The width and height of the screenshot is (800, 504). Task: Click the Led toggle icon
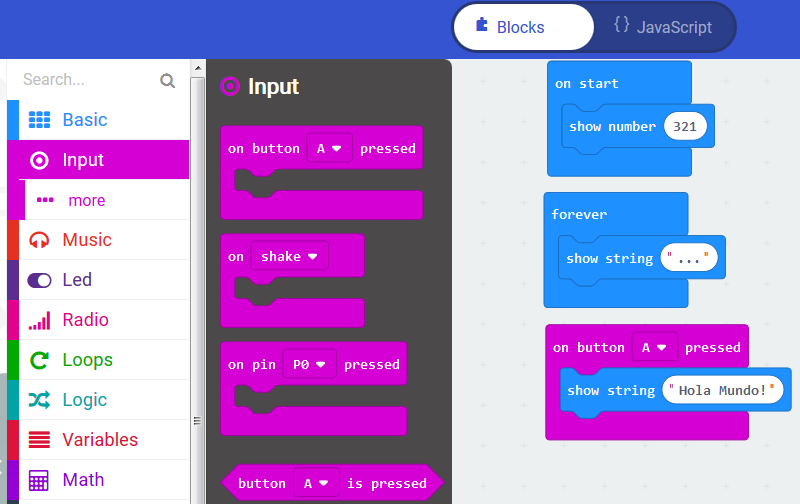pyautogui.click(x=39, y=280)
